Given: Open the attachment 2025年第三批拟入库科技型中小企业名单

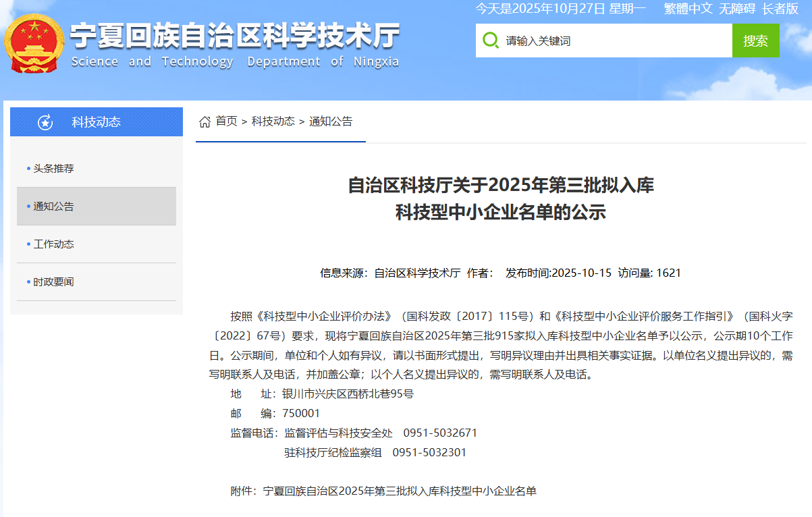Looking at the screenshot, I should tap(400, 491).
